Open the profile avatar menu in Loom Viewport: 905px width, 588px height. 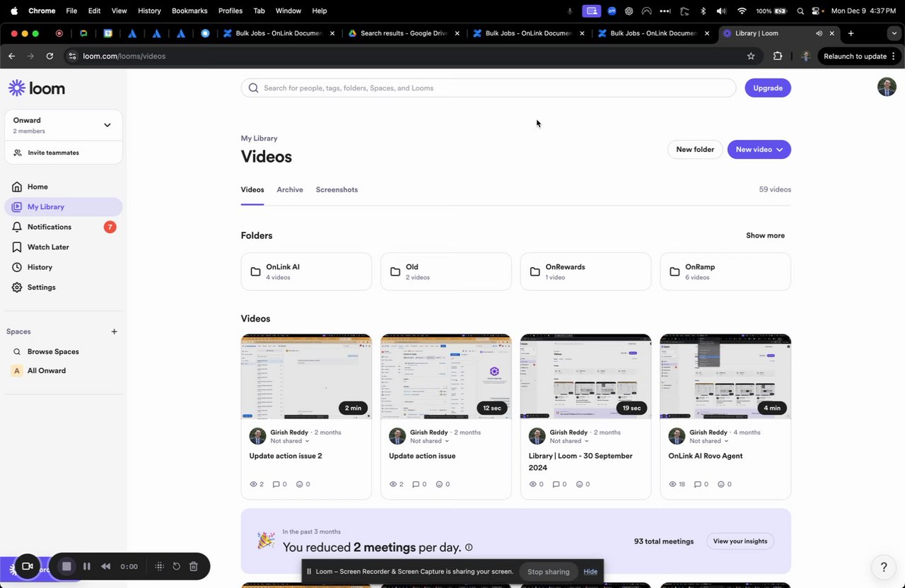click(x=887, y=87)
